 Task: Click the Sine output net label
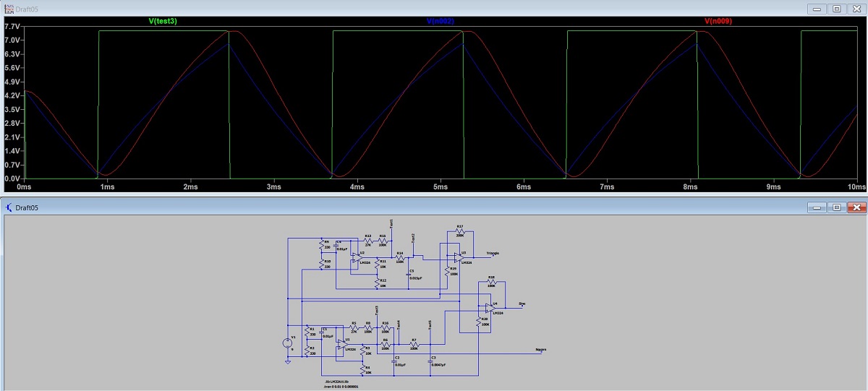coord(522,304)
